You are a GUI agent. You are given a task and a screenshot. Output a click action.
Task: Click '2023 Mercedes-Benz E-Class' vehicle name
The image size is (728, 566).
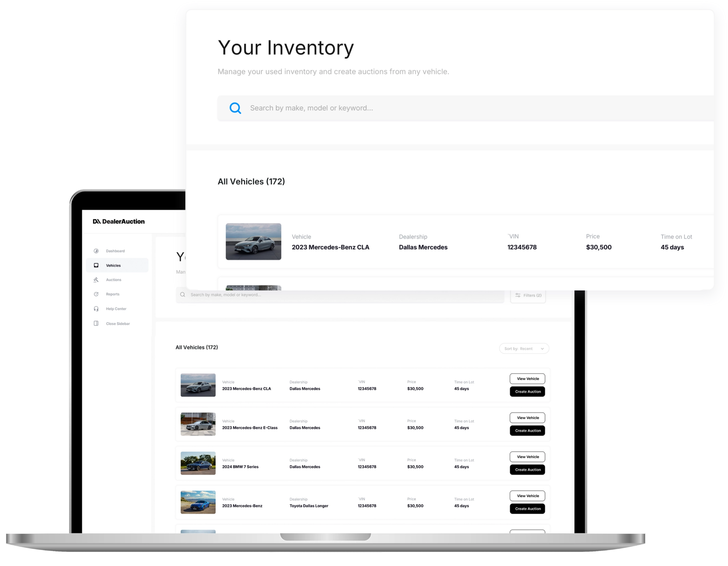coord(250,428)
